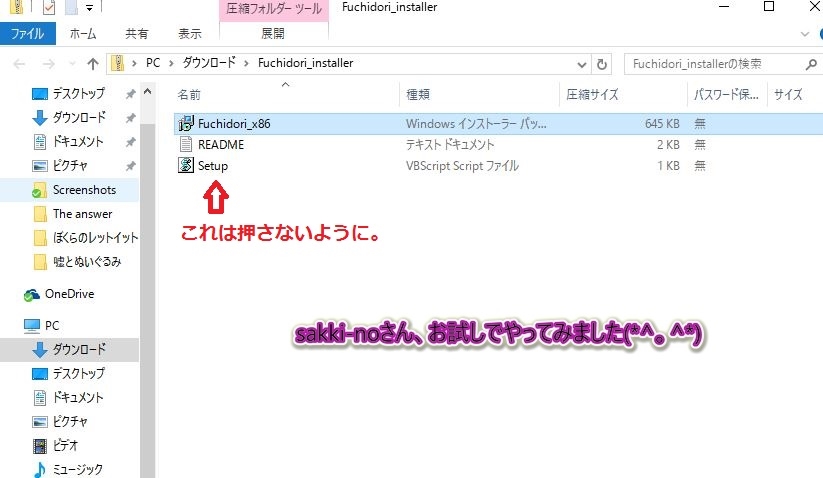Open the Screenshots folder
The image size is (823, 478).
click(84, 190)
